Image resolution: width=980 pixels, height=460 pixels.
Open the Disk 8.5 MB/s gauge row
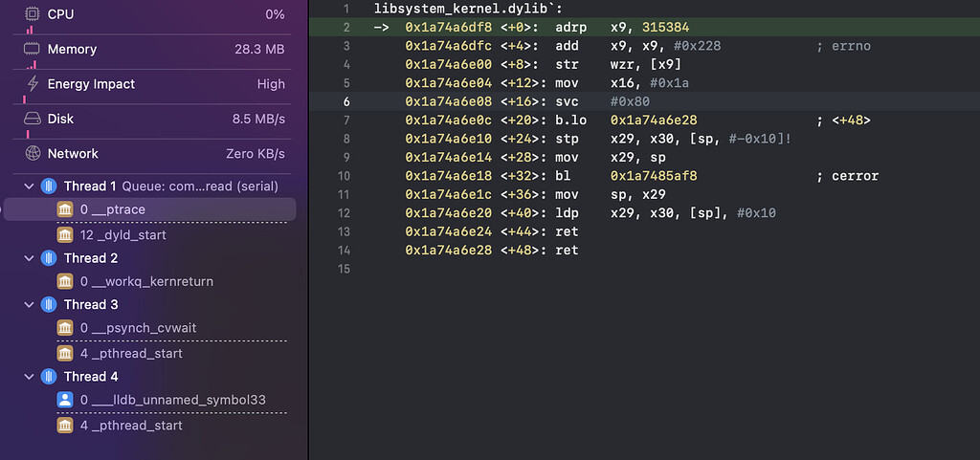(x=153, y=119)
